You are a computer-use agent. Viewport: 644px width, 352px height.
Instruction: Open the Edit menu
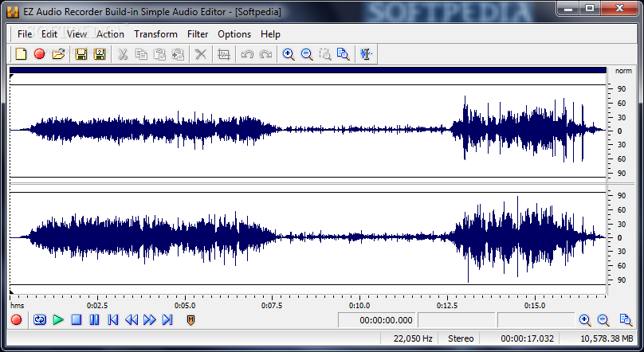49,34
